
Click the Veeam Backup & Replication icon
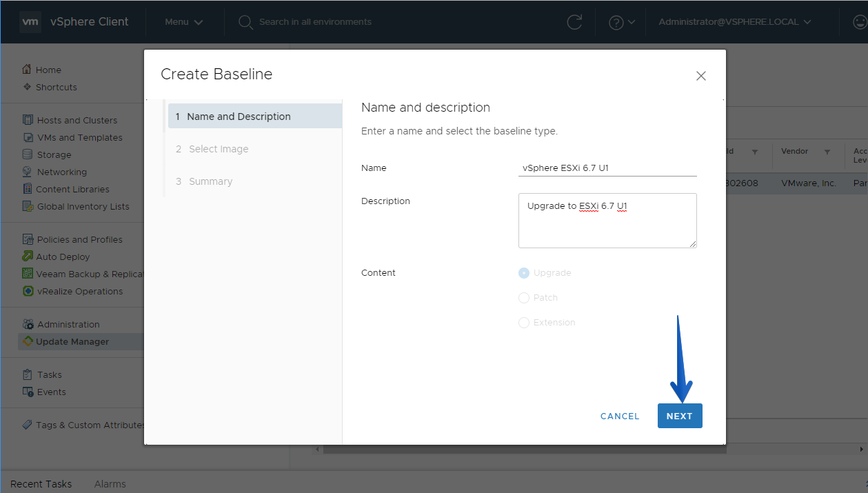[x=28, y=274]
